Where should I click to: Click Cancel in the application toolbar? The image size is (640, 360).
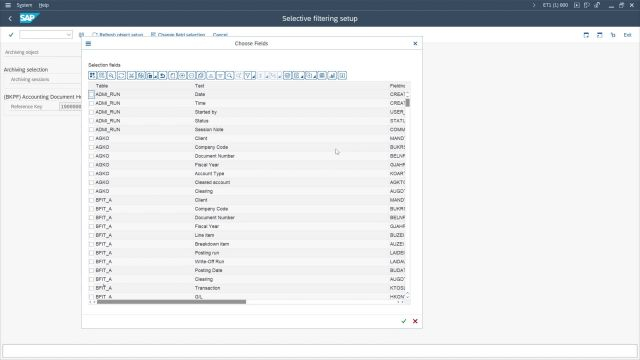point(220,35)
